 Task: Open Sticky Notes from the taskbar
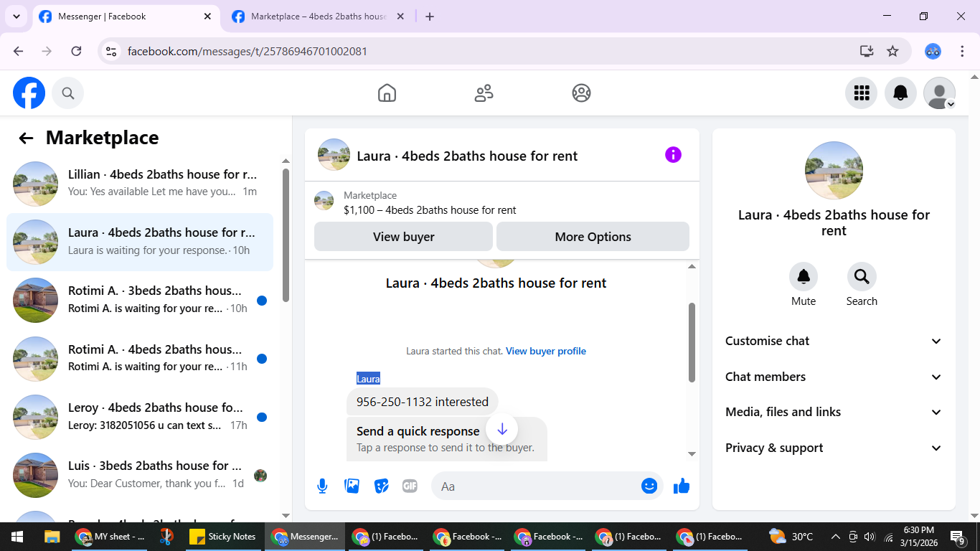tap(222, 537)
